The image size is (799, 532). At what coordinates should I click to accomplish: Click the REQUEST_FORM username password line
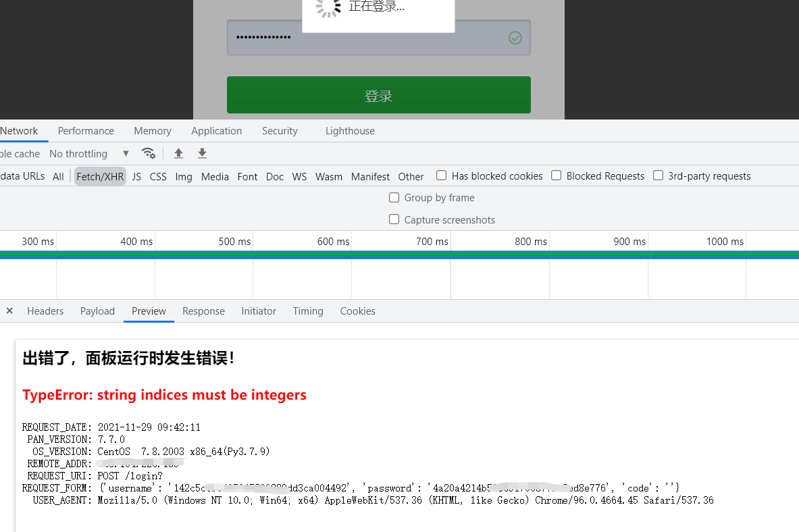click(351, 488)
